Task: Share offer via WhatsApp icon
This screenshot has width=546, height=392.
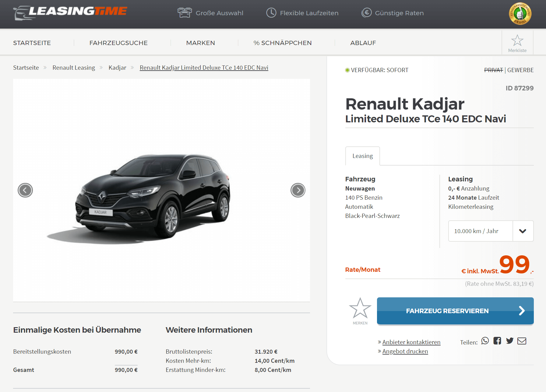Action: coord(485,341)
